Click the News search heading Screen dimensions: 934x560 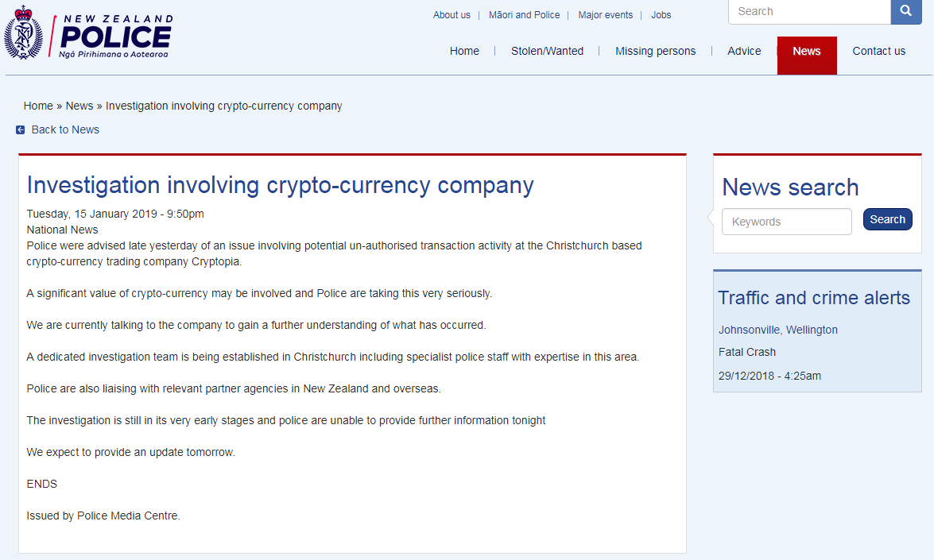pos(790,187)
